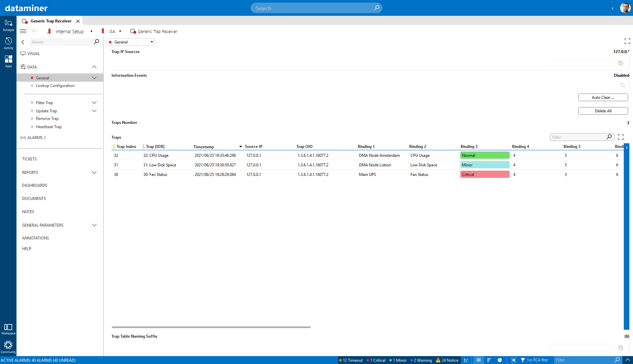Click the traps table horizontal scrollbar

tap(211, 327)
